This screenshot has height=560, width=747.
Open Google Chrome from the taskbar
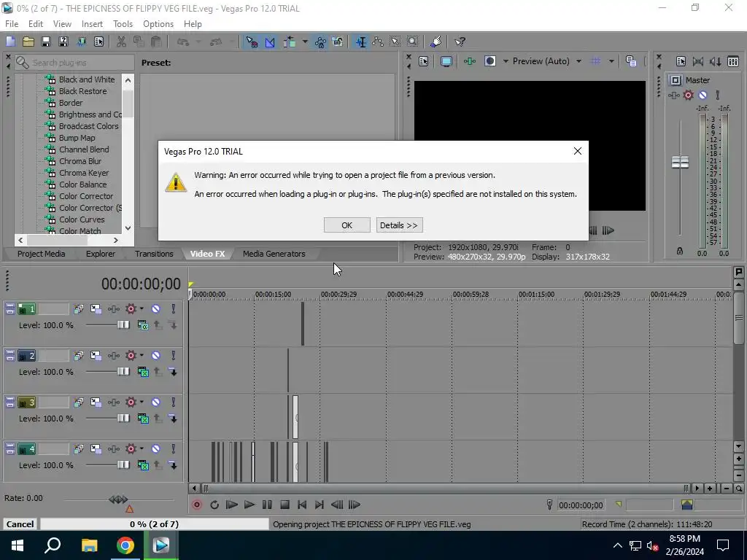(125, 545)
